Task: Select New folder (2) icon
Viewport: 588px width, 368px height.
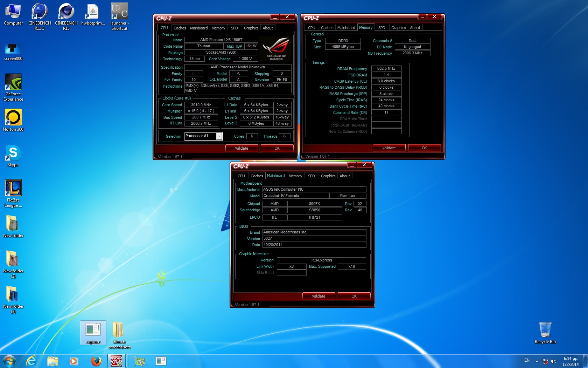Action: (x=13, y=264)
